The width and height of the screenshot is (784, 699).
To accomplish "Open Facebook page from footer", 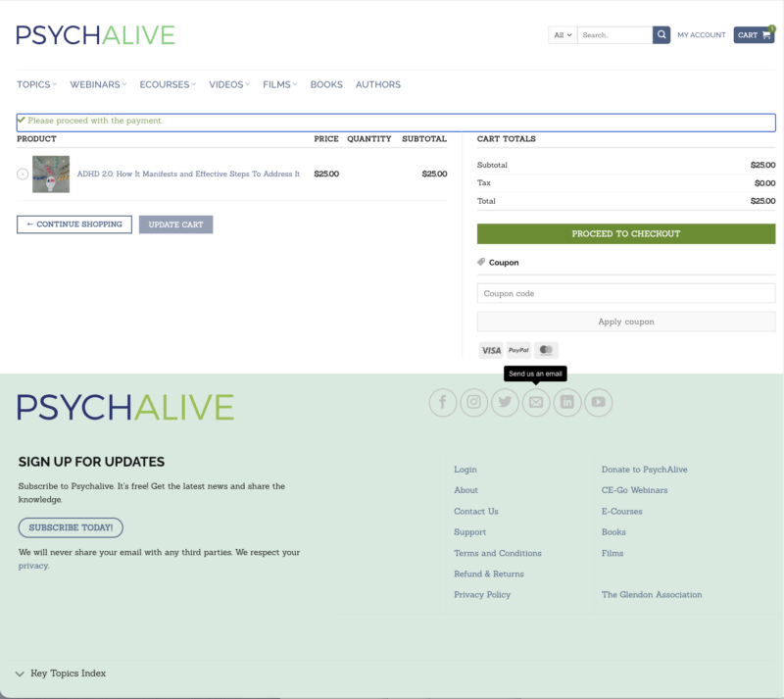I will tap(443, 402).
